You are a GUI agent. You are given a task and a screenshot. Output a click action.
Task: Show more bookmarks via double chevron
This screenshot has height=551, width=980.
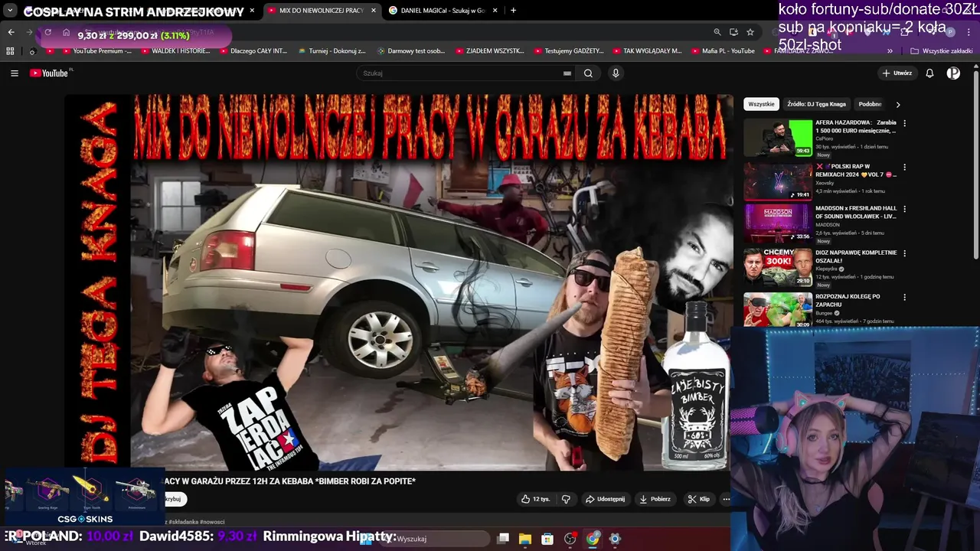(x=890, y=51)
